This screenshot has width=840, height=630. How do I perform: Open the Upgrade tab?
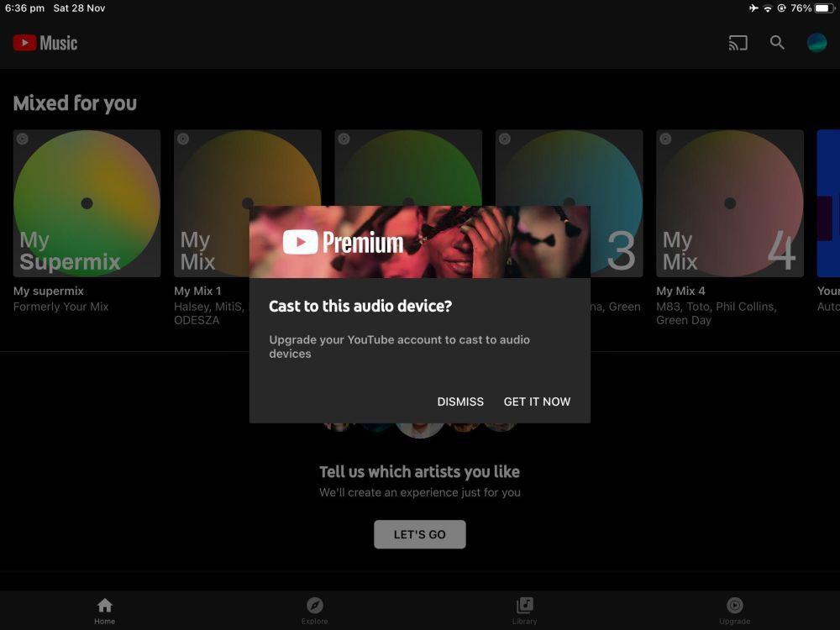click(x=734, y=611)
